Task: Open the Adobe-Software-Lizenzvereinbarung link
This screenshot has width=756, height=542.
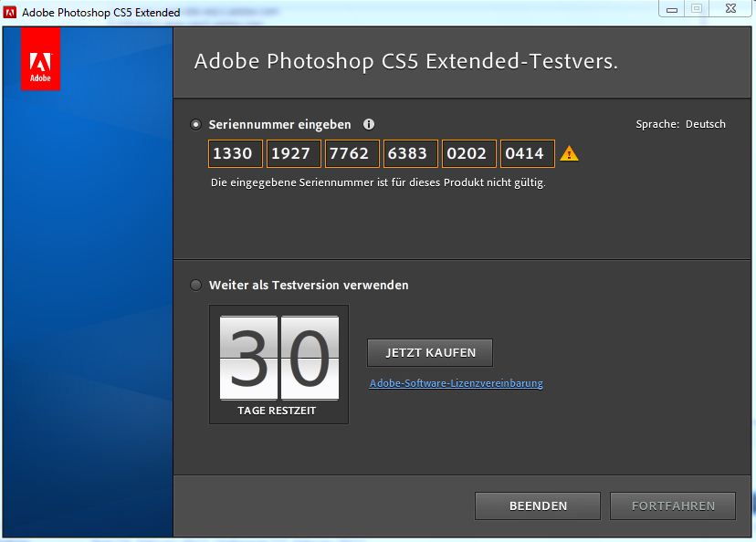Action: pos(456,383)
